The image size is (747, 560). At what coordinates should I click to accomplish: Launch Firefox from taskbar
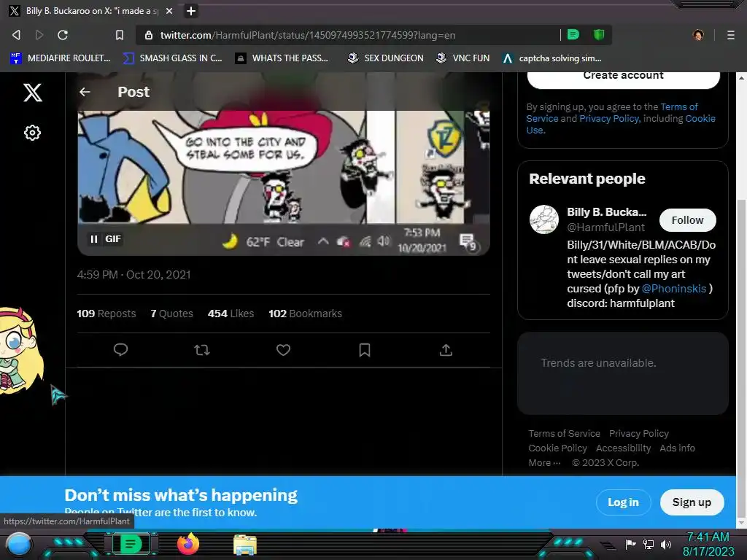[x=188, y=544]
